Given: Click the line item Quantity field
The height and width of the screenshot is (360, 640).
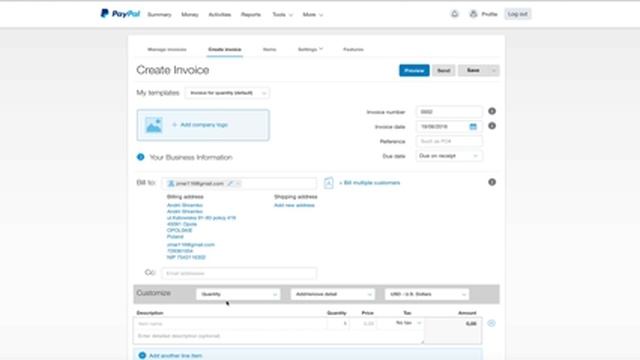Looking at the screenshot, I should pos(338,324).
